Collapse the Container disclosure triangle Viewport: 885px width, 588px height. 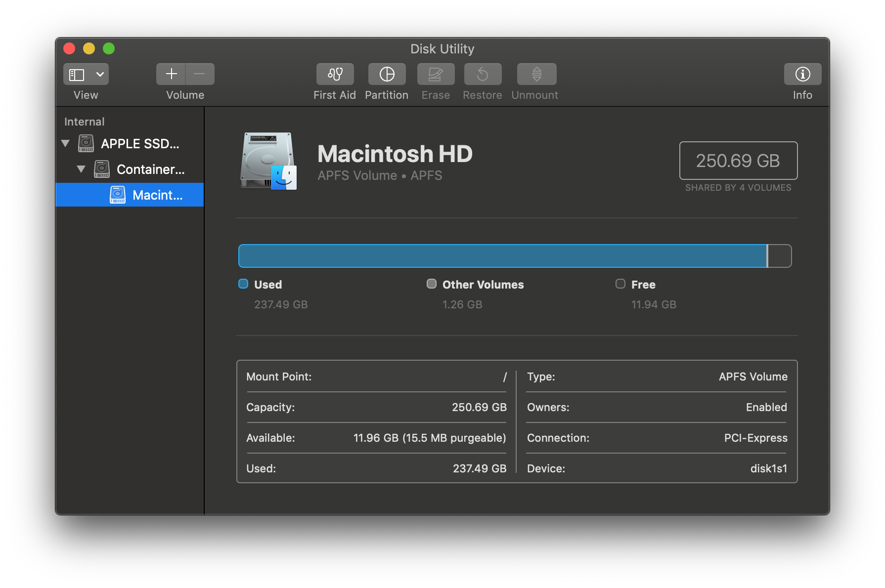click(x=81, y=169)
